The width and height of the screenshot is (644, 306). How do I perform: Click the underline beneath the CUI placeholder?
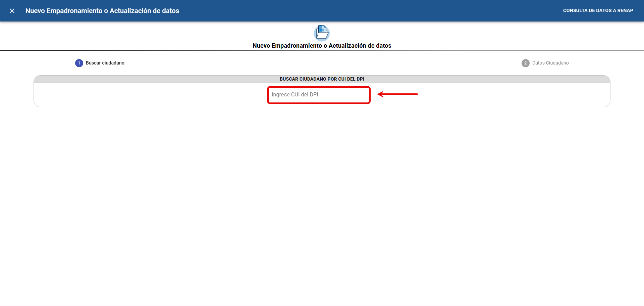pyautogui.click(x=319, y=100)
